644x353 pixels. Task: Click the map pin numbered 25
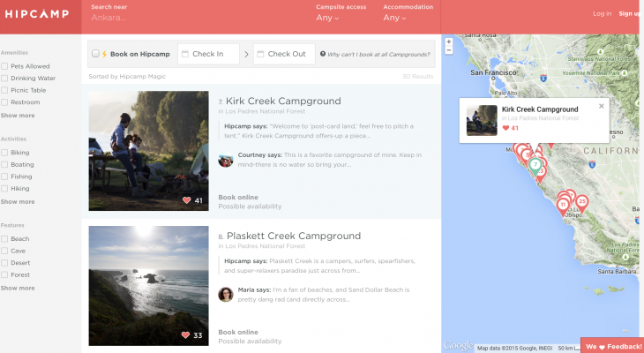point(581,201)
